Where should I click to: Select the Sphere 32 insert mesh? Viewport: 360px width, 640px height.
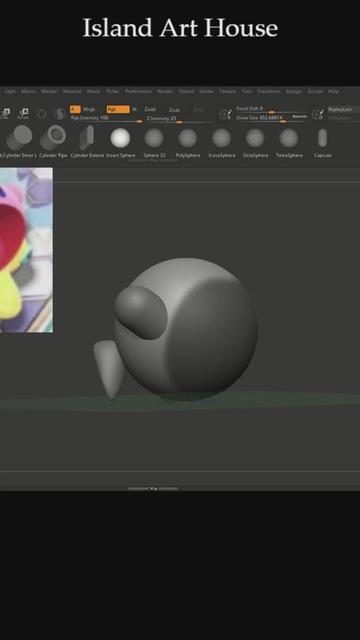[x=154, y=142]
